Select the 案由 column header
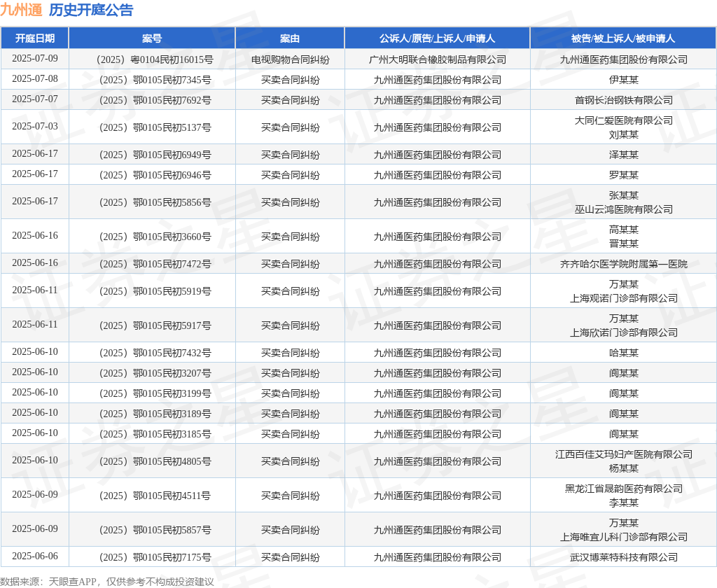The height and width of the screenshot is (588, 717). point(290,38)
